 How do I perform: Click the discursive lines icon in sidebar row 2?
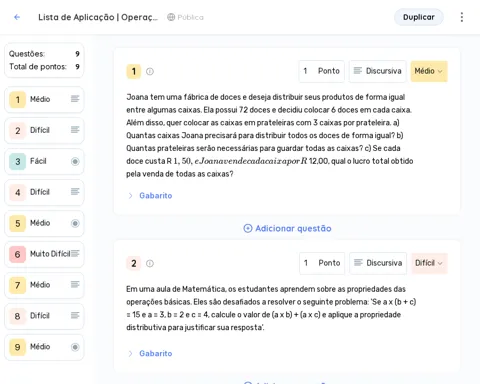75,130
